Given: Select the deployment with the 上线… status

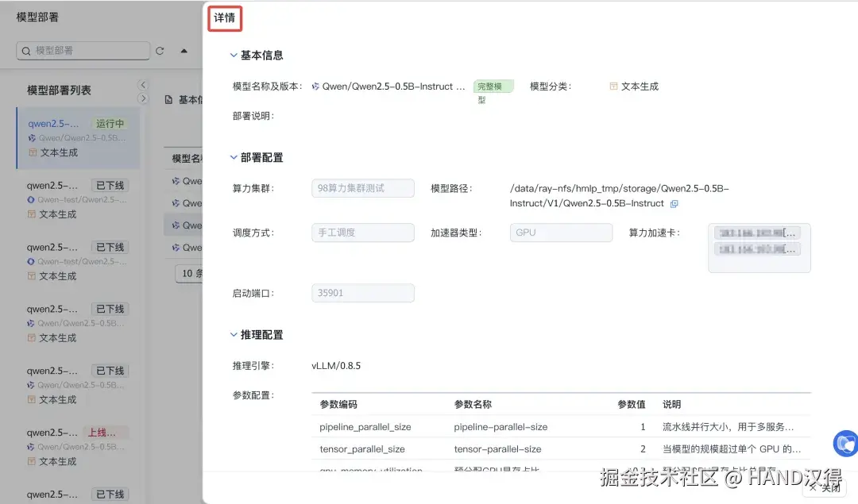Looking at the screenshot, I should click(78, 447).
